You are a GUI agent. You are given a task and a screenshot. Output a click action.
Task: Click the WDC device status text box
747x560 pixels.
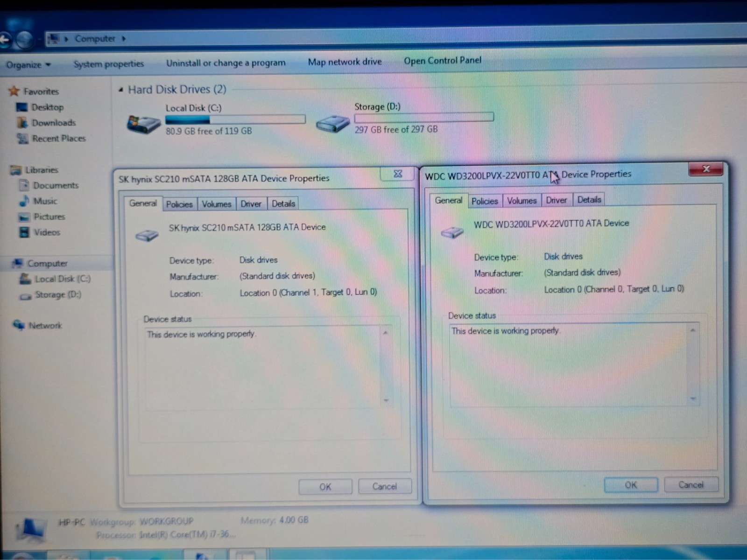(x=574, y=365)
